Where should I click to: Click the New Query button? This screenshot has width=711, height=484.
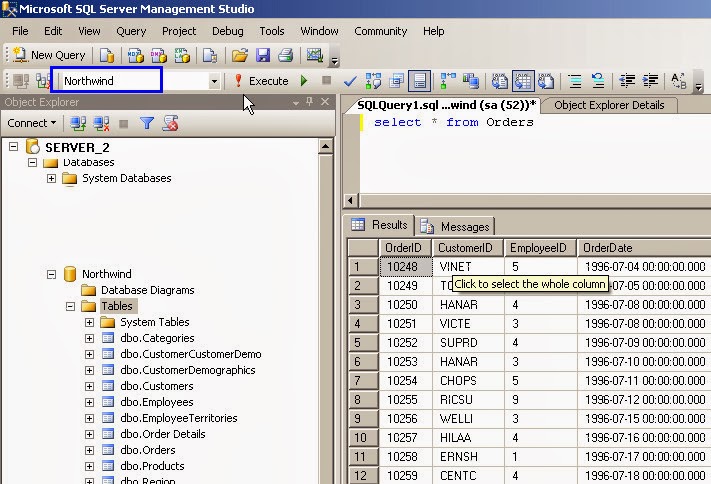pos(49,55)
